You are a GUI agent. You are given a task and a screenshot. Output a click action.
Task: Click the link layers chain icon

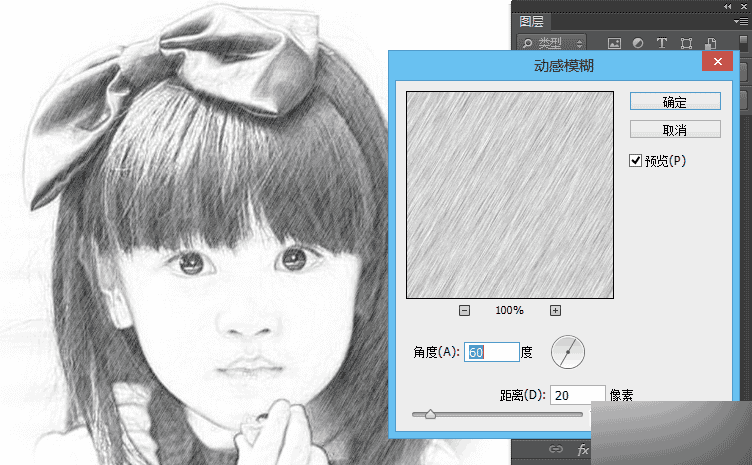[556, 449]
